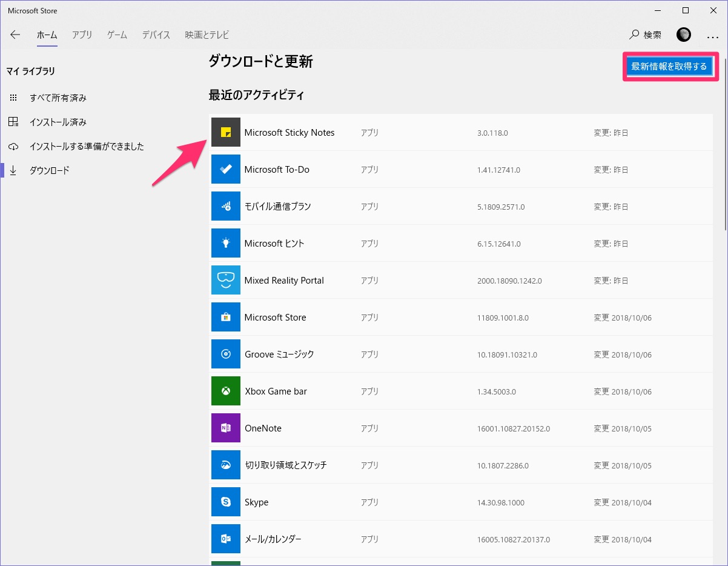Click the 切り取り領域とスケッチ name
Viewport: 728px width, 566px height.
coord(285,465)
